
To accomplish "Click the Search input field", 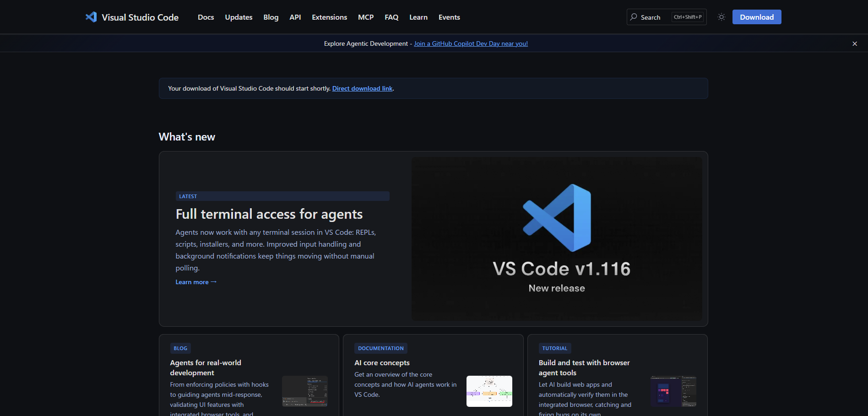I will (655, 17).
